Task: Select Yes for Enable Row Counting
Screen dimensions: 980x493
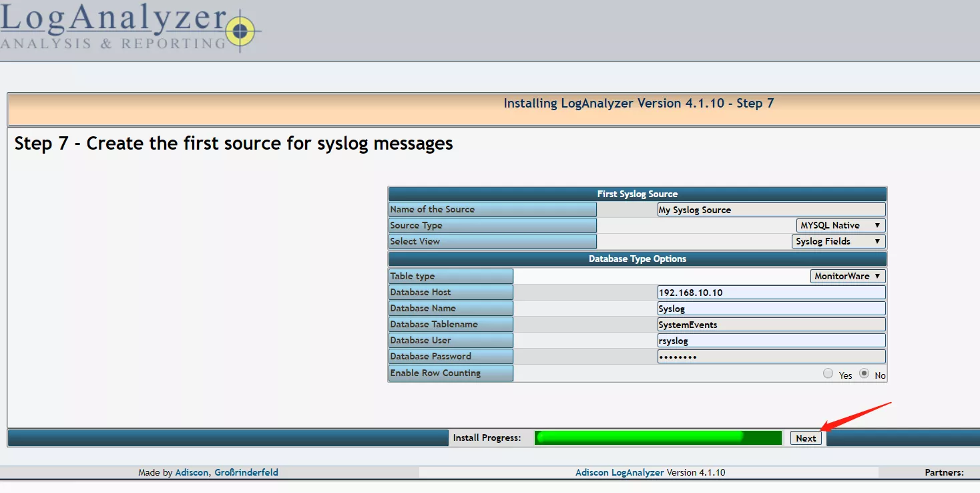Action: point(828,373)
